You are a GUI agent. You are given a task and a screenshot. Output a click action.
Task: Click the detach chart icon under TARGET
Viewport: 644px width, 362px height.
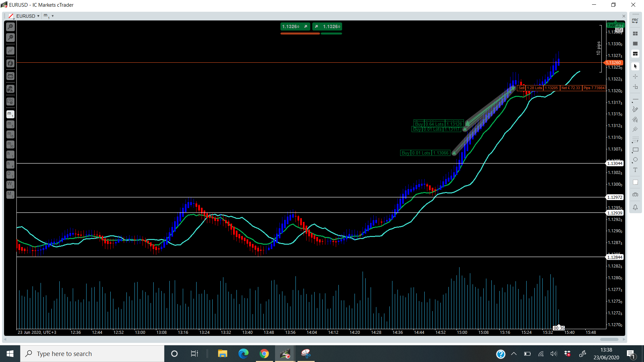619,30
